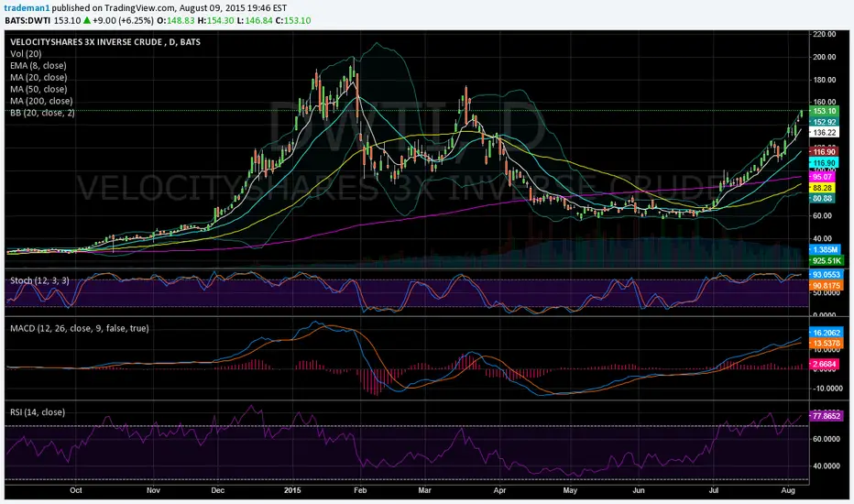
Task: Click the BB (20, close, 2) indicator label
Action: 42,113
